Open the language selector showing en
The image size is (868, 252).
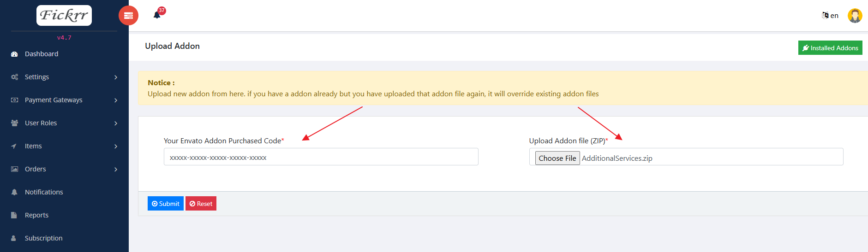[x=830, y=16]
